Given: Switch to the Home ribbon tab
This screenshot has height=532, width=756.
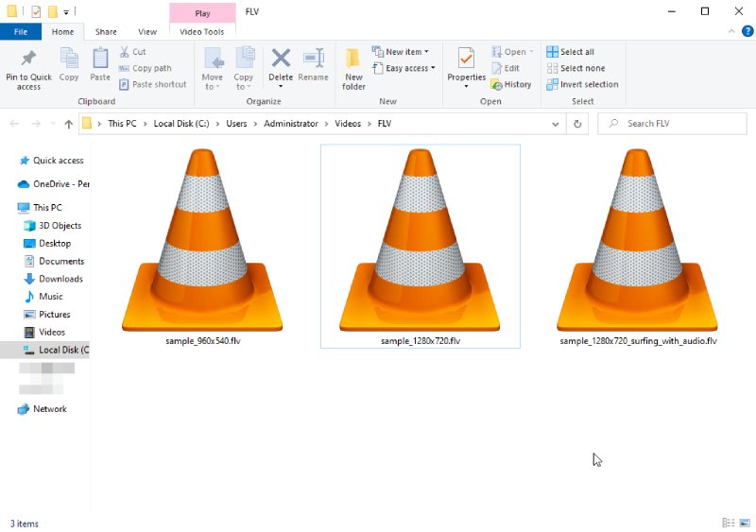Looking at the screenshot, I should pyautogui.click(x=62, y=32).
